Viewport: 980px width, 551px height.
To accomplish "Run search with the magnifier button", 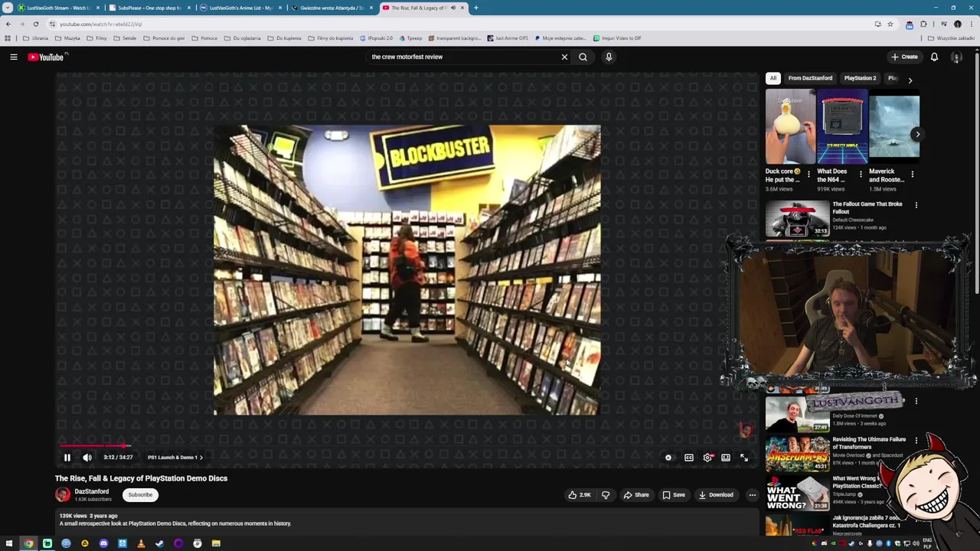I will point(583,57).
